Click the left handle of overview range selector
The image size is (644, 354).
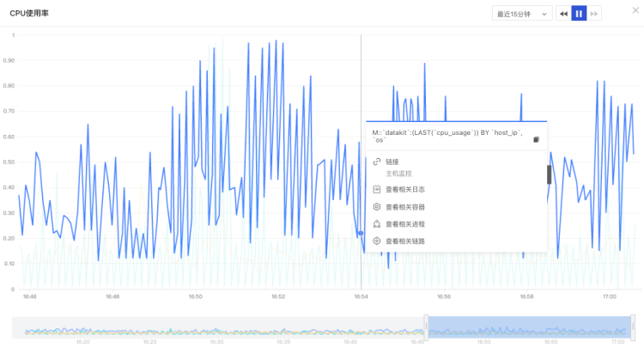point(426,327)
